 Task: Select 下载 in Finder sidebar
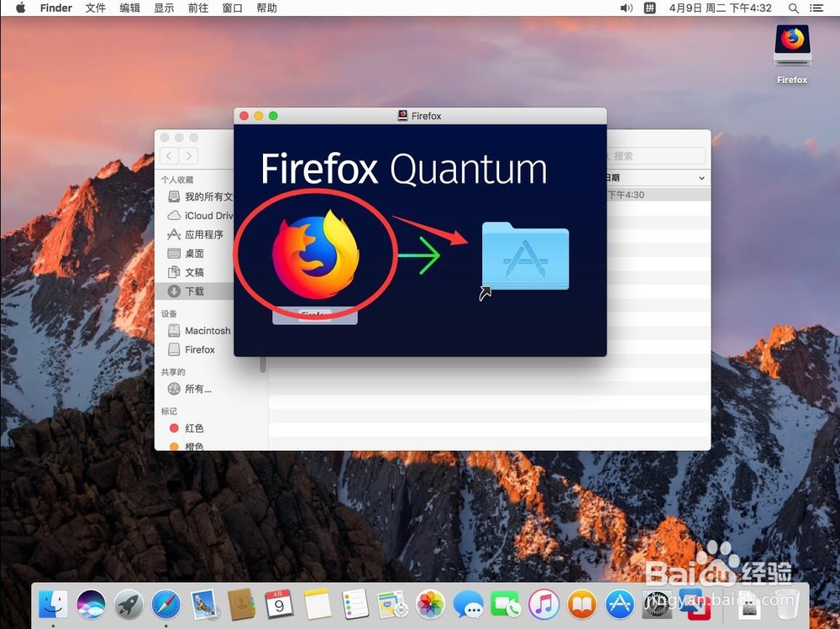click(196, 291)
